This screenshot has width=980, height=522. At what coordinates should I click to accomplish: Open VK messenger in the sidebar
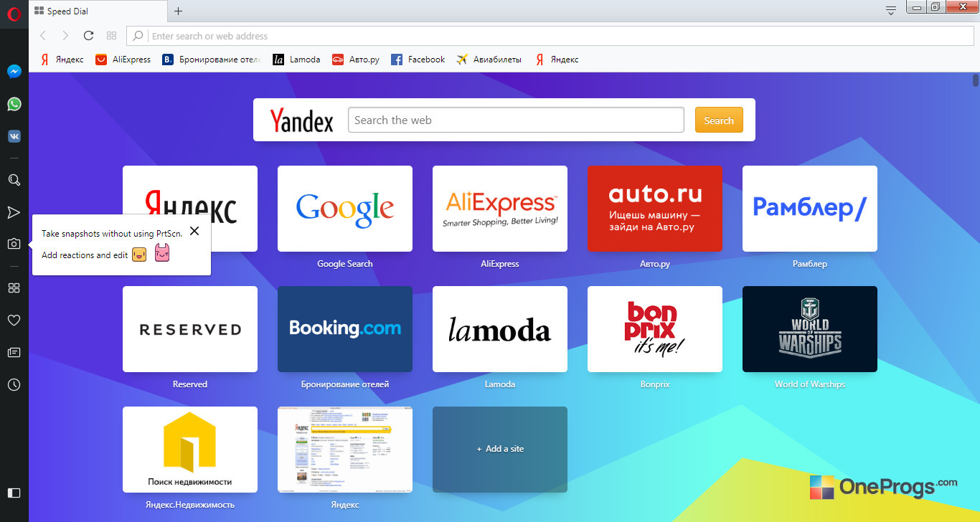point(14,136)
